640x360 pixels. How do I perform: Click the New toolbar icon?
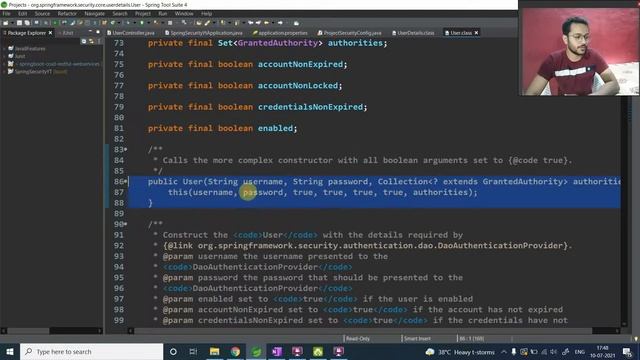point(6,23)
